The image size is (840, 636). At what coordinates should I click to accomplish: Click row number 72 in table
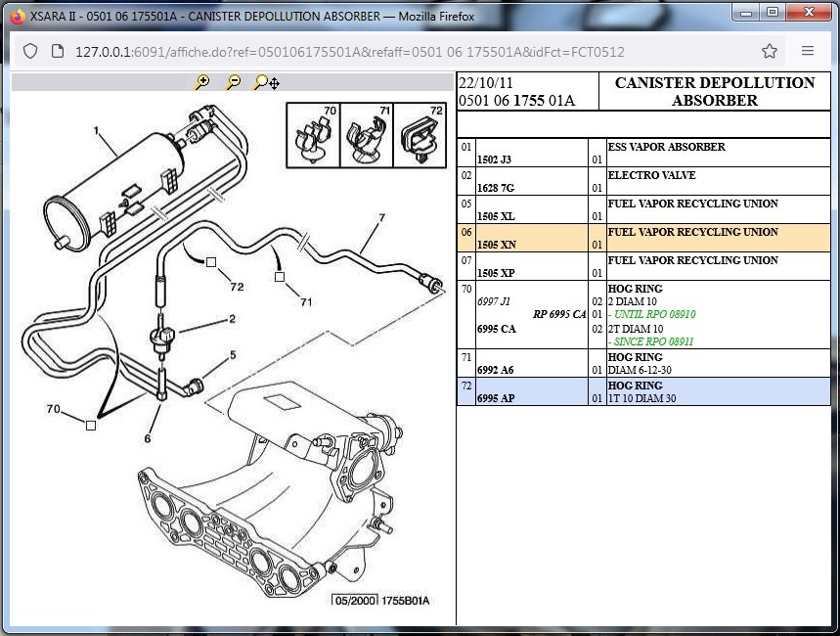[466, 386]
